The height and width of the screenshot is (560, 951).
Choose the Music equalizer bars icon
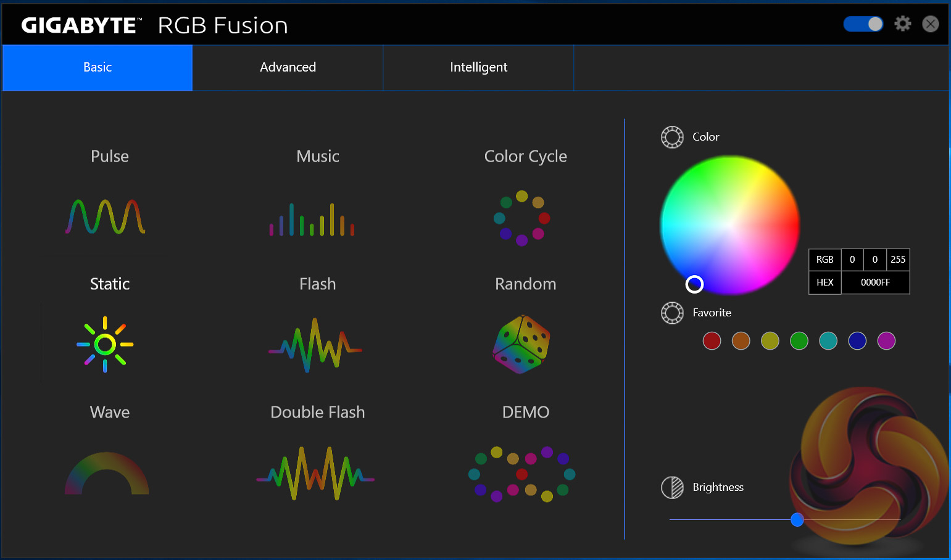click(x=312, y=220)
